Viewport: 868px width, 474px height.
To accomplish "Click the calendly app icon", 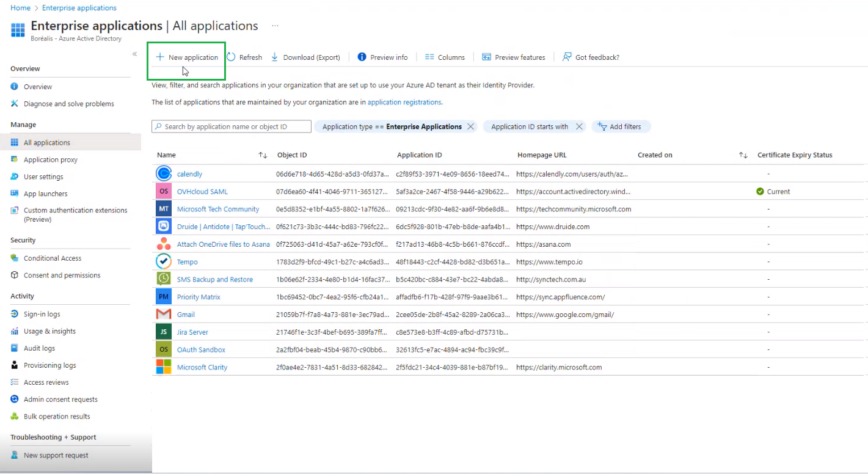I will (164, 174).
